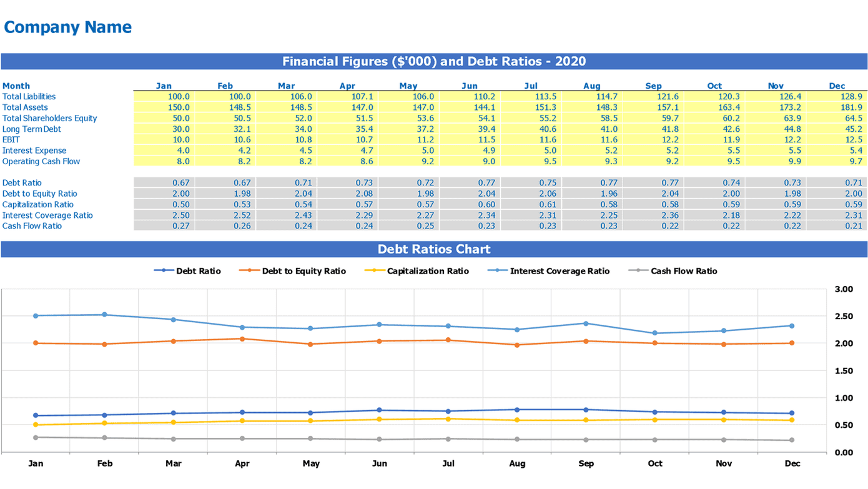
Task: Click the Sep label on chart axis
Action: 586,463
